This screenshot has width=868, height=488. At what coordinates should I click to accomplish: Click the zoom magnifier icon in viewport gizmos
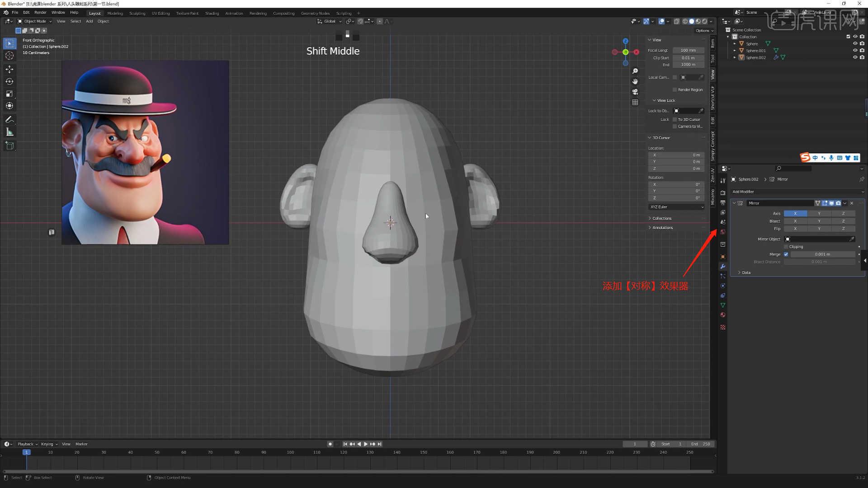click(635, 71)
